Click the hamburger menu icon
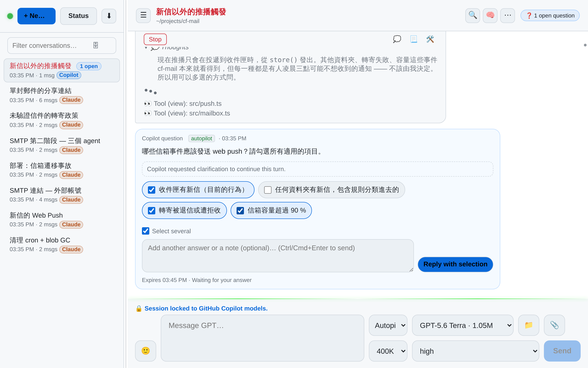 (143, 15)
